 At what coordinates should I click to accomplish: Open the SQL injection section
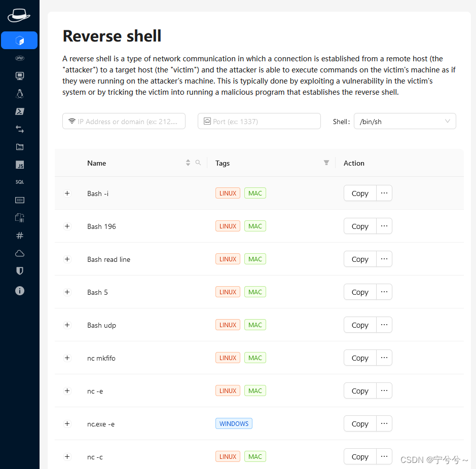pos(20,182)
